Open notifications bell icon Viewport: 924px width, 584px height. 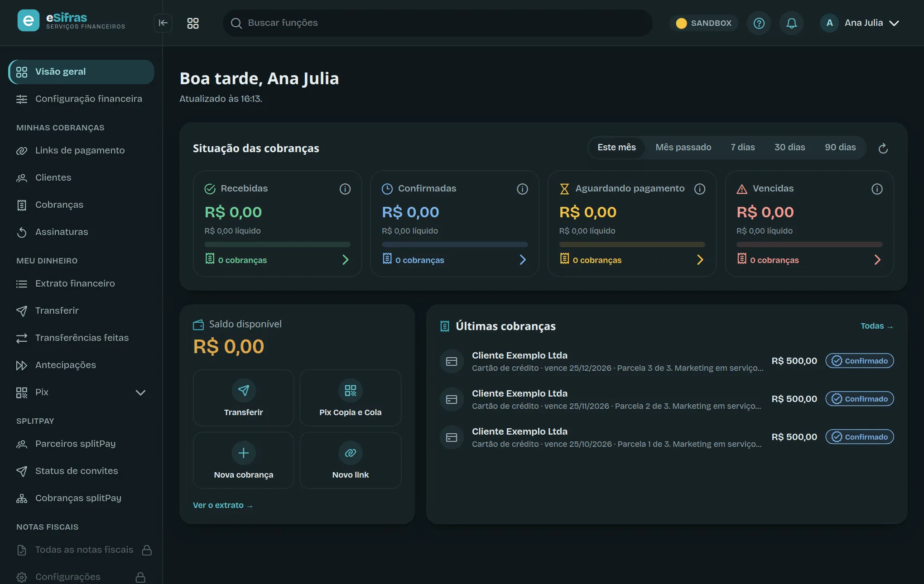point(792,23)
